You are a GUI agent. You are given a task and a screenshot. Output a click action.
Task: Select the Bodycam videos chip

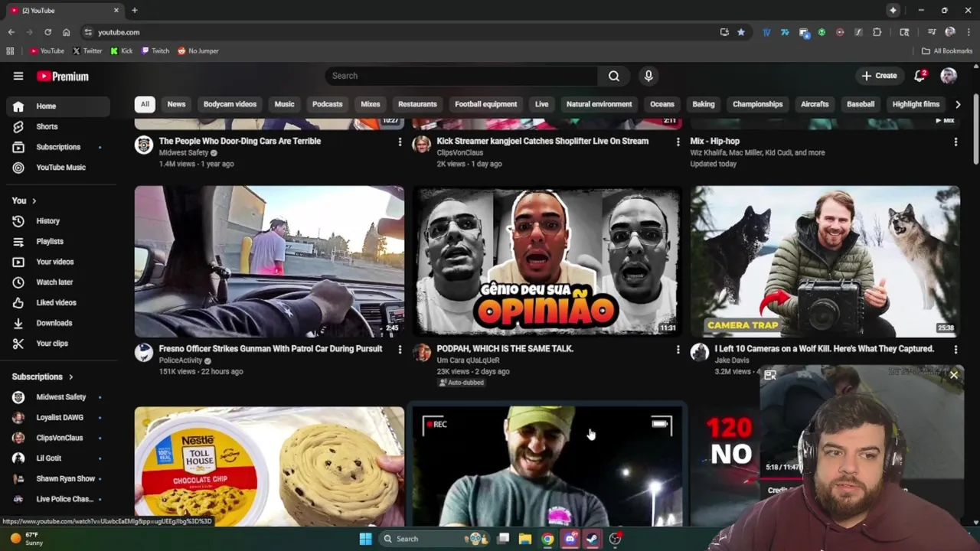(x=230, y=104)
